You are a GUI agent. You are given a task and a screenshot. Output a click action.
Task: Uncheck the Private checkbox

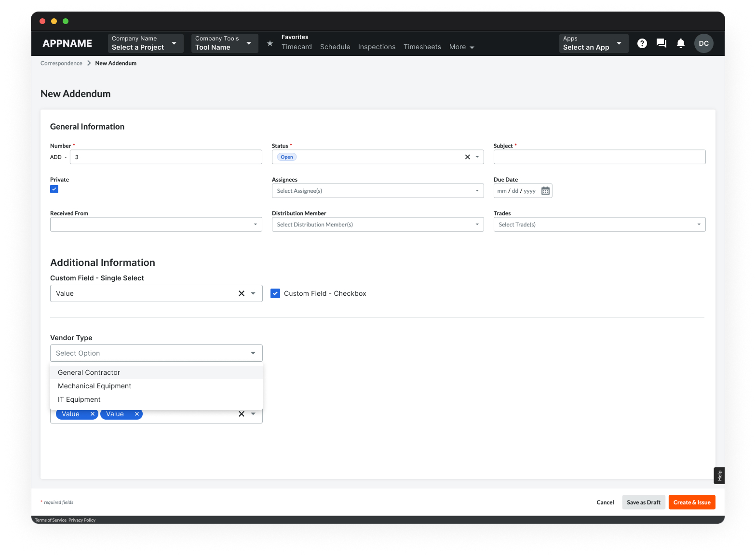54,189
